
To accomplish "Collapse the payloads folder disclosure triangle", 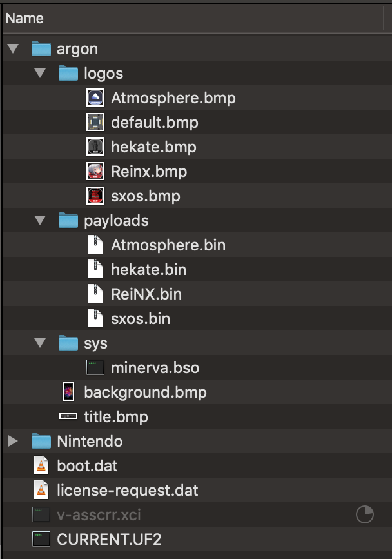I will click(x=40, y=220).
